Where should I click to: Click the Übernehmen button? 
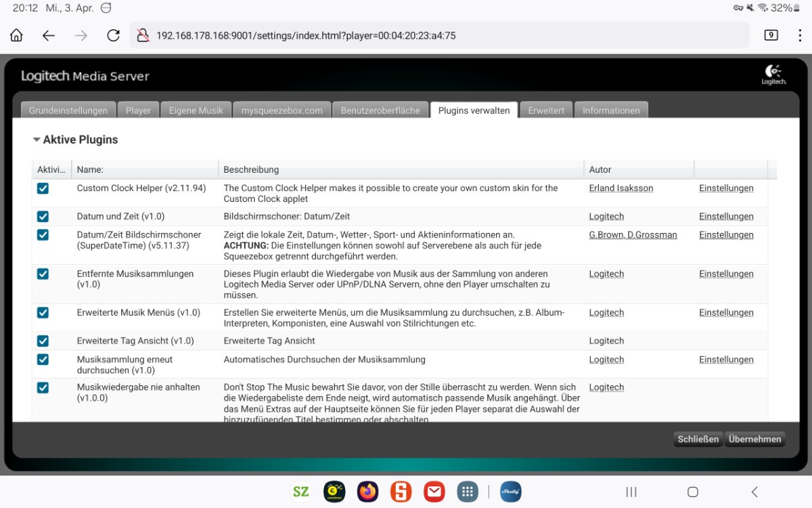(754, 439)
